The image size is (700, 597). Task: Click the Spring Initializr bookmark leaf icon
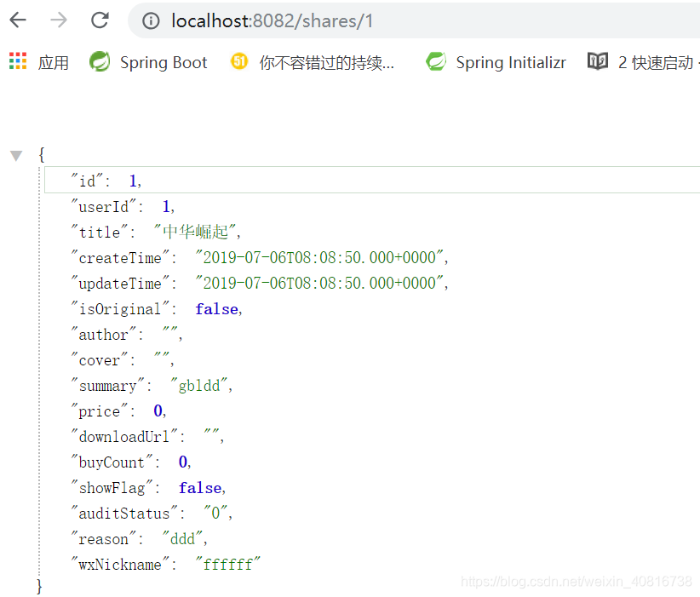(436, 61)
